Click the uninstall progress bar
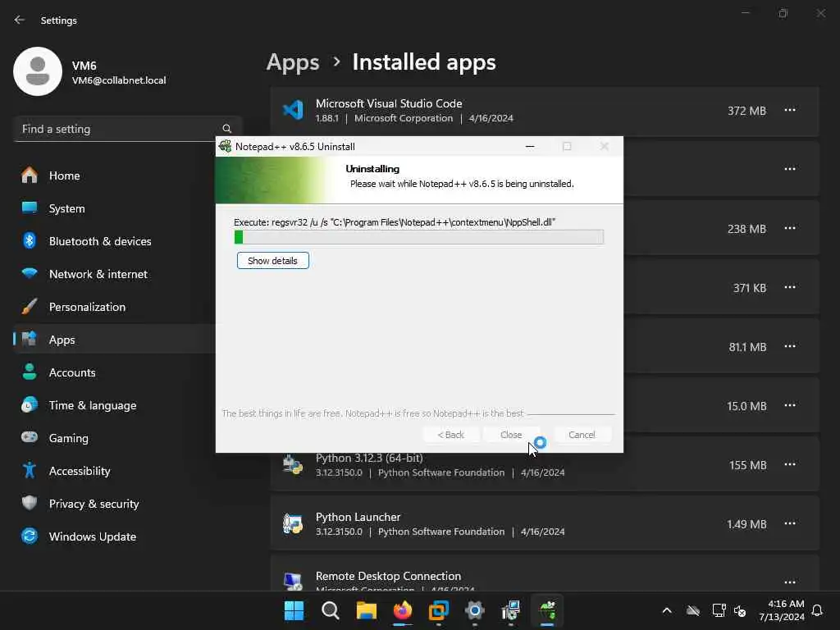 point(419,237)
